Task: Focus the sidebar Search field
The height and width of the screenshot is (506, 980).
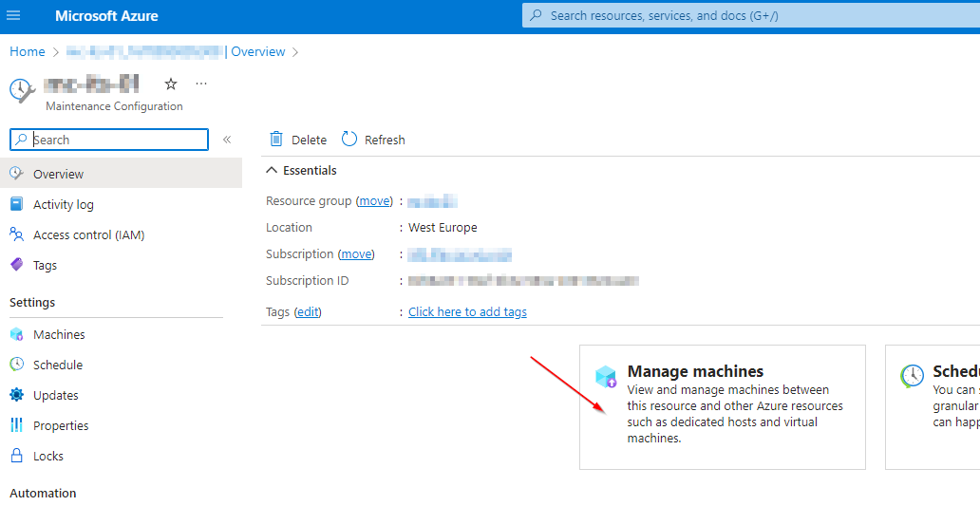Action: pos(109,140)
